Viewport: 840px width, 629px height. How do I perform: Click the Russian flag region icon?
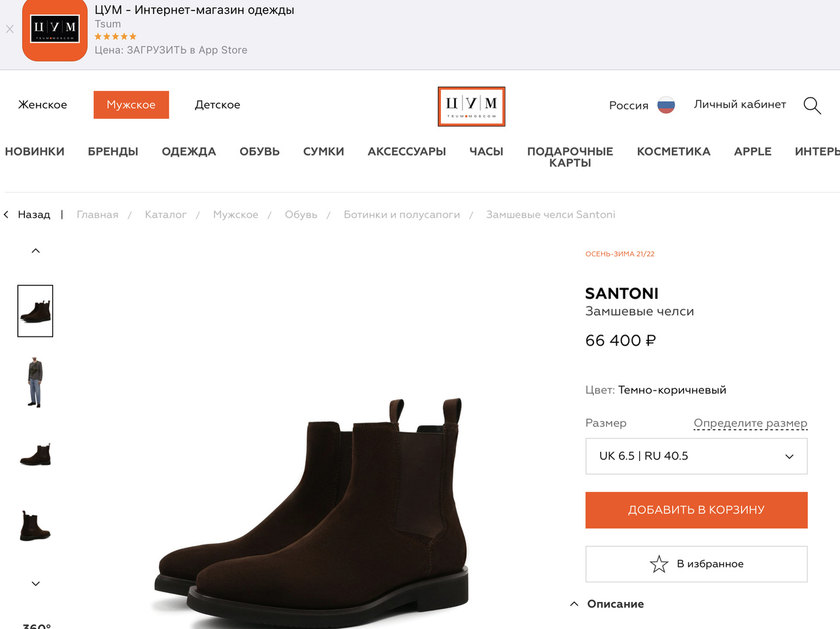[x=666, y=105]
